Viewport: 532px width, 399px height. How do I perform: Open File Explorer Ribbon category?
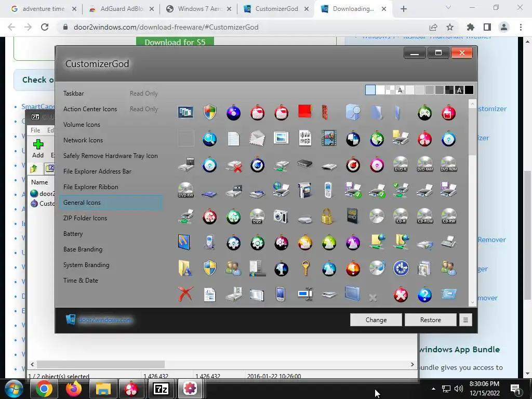90,187
